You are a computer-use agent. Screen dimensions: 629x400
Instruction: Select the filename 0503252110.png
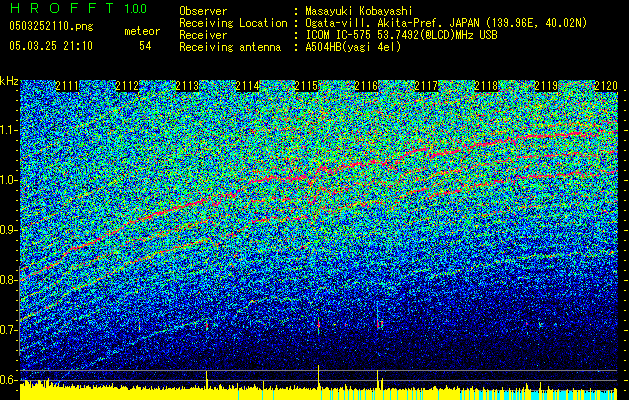(x=51, y=27)
